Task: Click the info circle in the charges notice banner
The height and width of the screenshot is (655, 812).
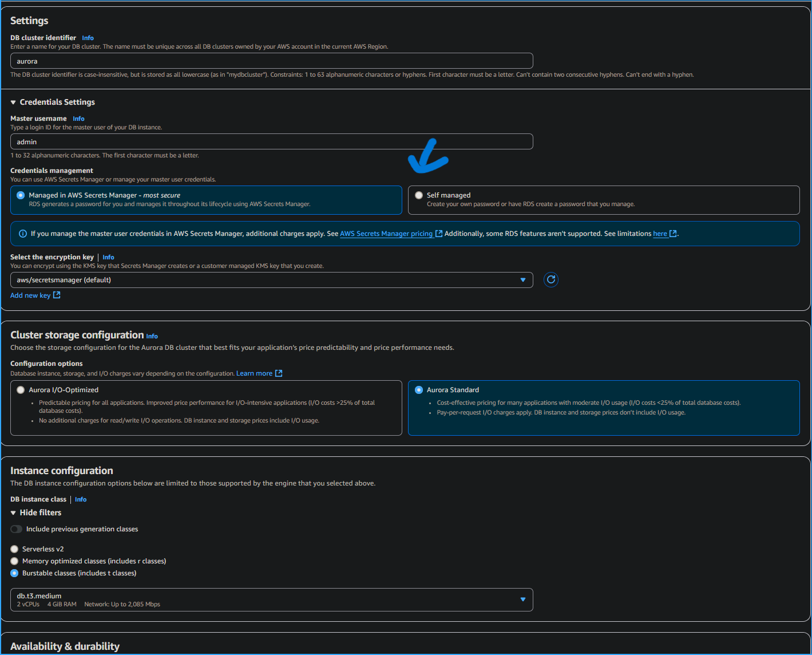Action: [22, 233]
